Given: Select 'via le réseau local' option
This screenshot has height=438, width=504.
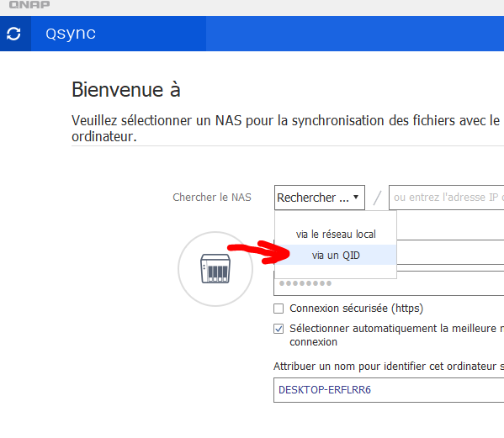Looking at the screenshot, I should coord(336,234).
